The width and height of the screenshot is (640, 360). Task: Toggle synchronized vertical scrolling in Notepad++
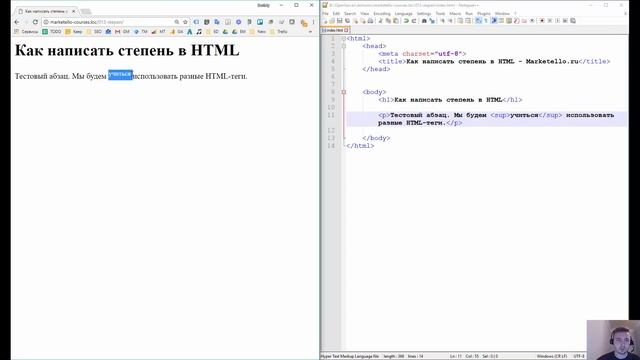[460, 20]
